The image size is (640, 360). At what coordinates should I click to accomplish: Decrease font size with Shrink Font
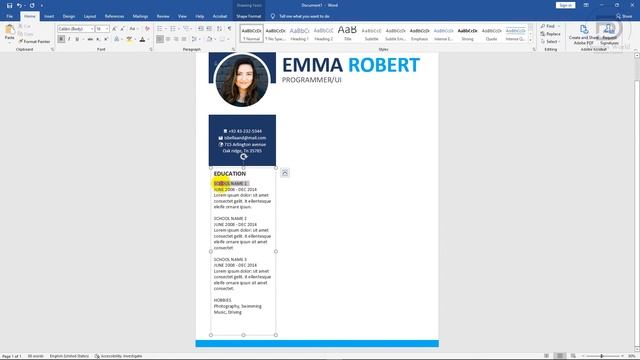click(122, 29)
